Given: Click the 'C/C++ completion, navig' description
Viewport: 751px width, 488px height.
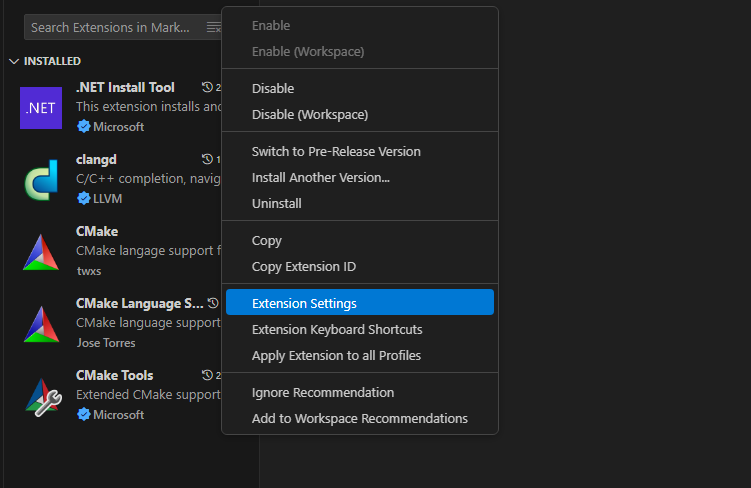Looking at the screenshot, I should click(148, 179).
